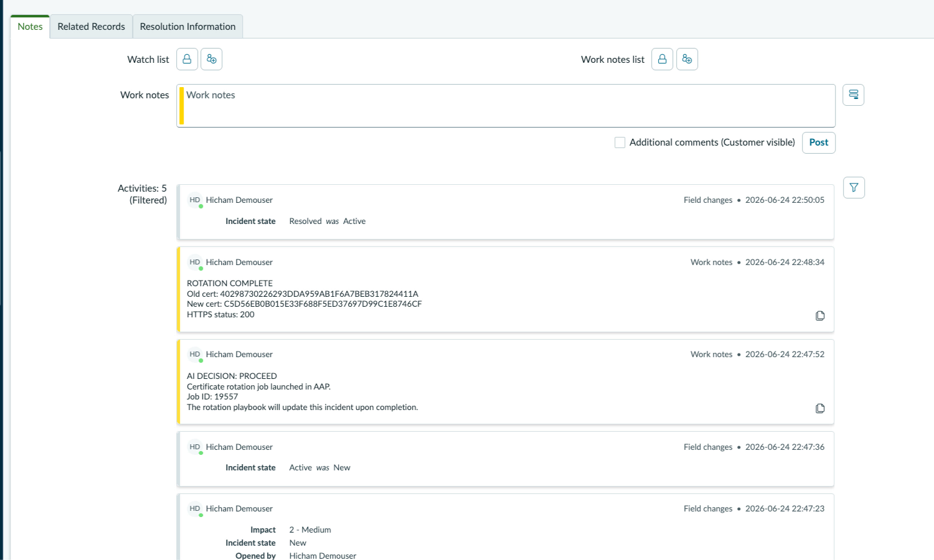Click Resolved was Active value
The height and width of the screenshot is (560, 934).
(328, 222)
